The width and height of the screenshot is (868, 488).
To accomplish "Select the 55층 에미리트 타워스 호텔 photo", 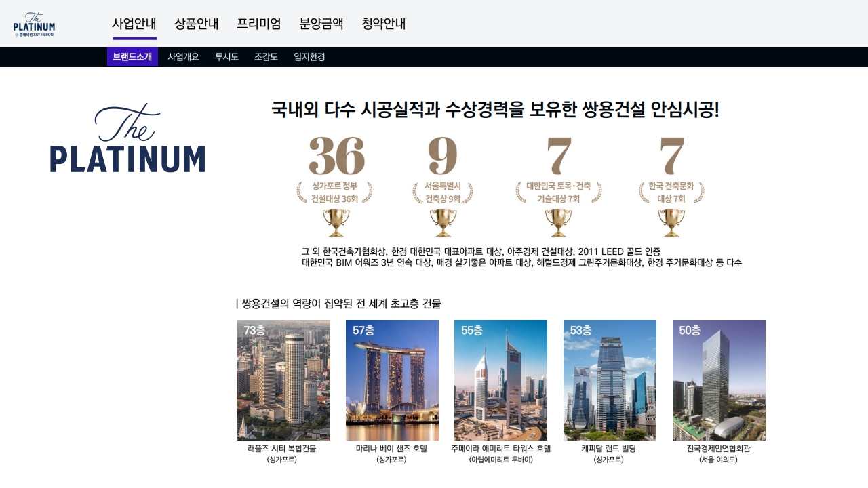I will pos(500,380).
